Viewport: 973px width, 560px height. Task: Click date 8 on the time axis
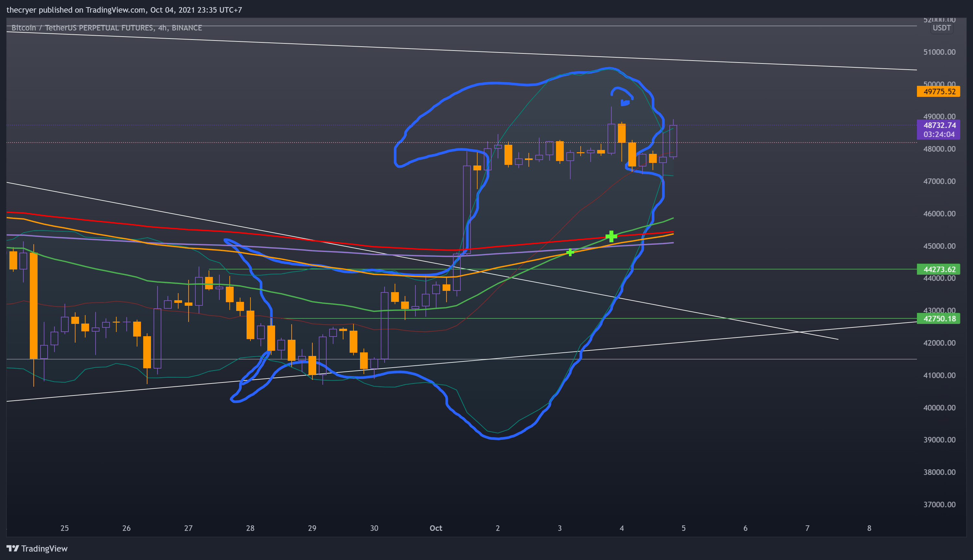(869, 528)
